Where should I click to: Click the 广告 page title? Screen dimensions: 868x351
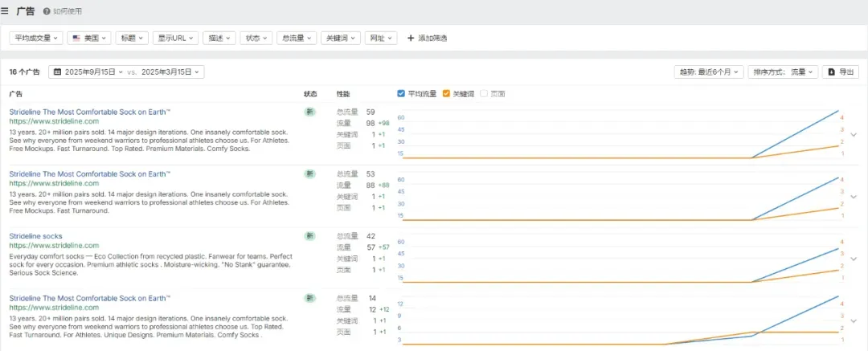tap(26, 11)
